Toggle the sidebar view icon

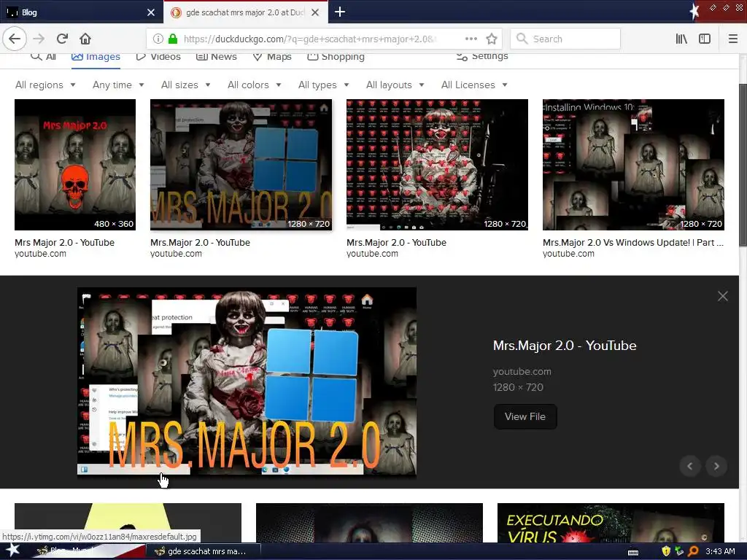coord(705,39)
